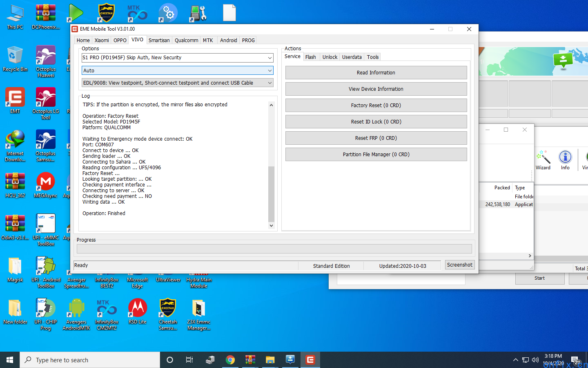Screen dimensions: 588x368
Task: Open Partition File Manager (0 CRD)
Action: [x=376, y=155]
